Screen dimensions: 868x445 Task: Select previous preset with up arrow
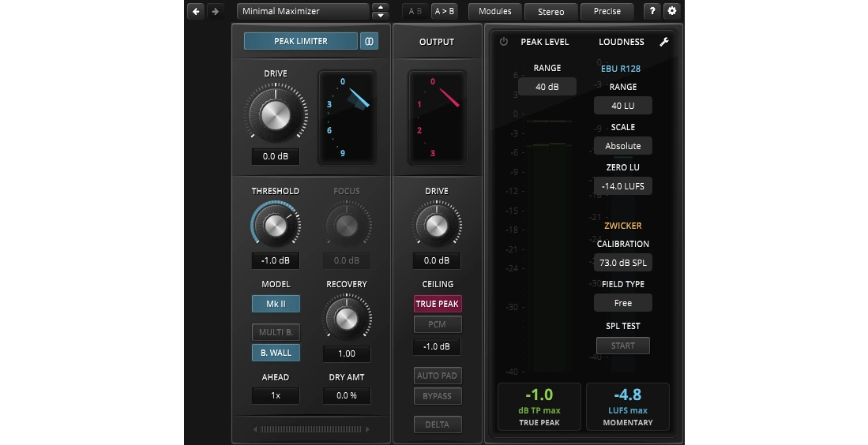[x=381, y=7]
